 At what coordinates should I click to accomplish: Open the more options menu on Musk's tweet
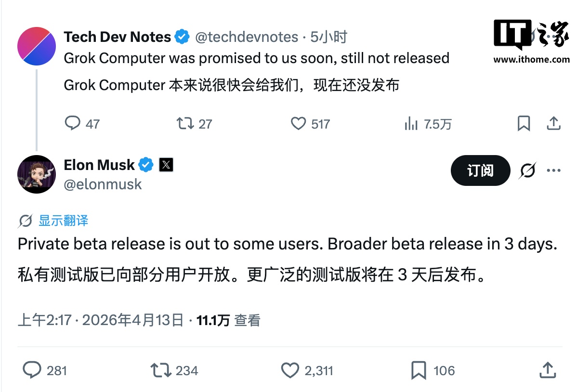coord(554,170)
